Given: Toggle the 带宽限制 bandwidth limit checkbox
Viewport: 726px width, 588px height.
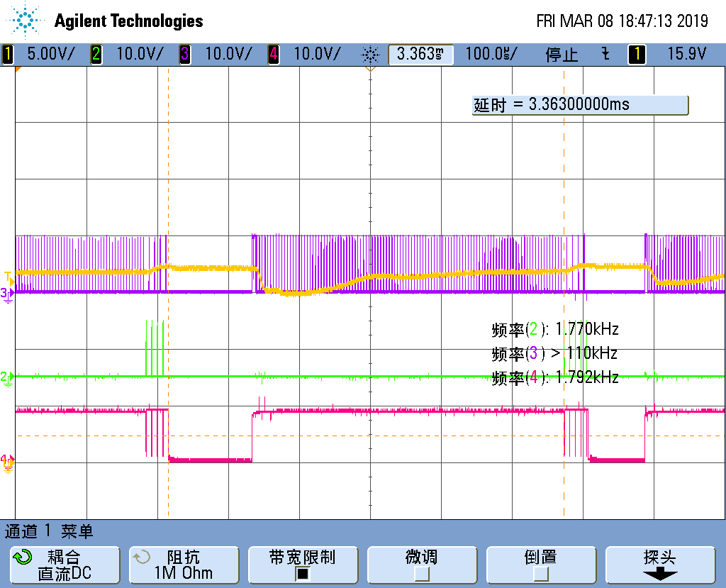Looking at the screenshot, I should 302,574.
